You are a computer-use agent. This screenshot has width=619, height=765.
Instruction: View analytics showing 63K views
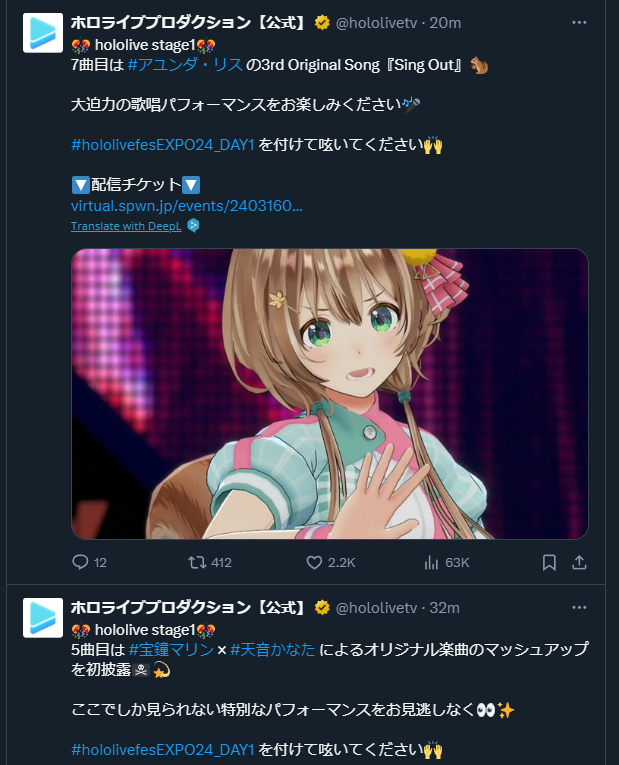click(431, 562)
